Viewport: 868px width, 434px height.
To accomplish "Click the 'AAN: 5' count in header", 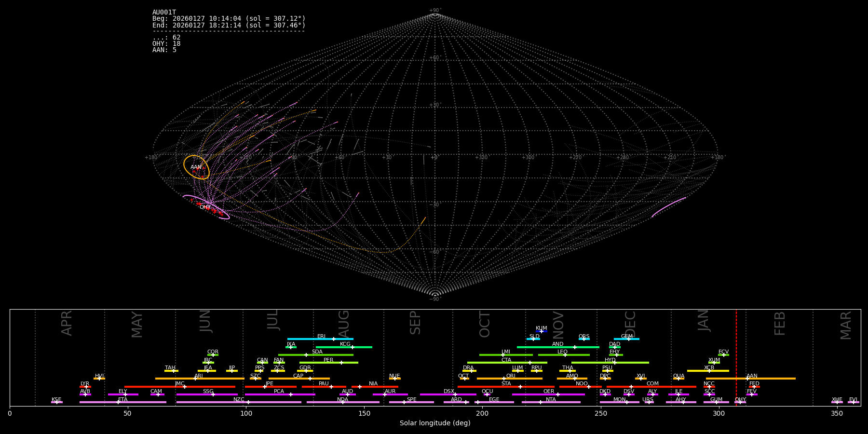I will (164, 50).
